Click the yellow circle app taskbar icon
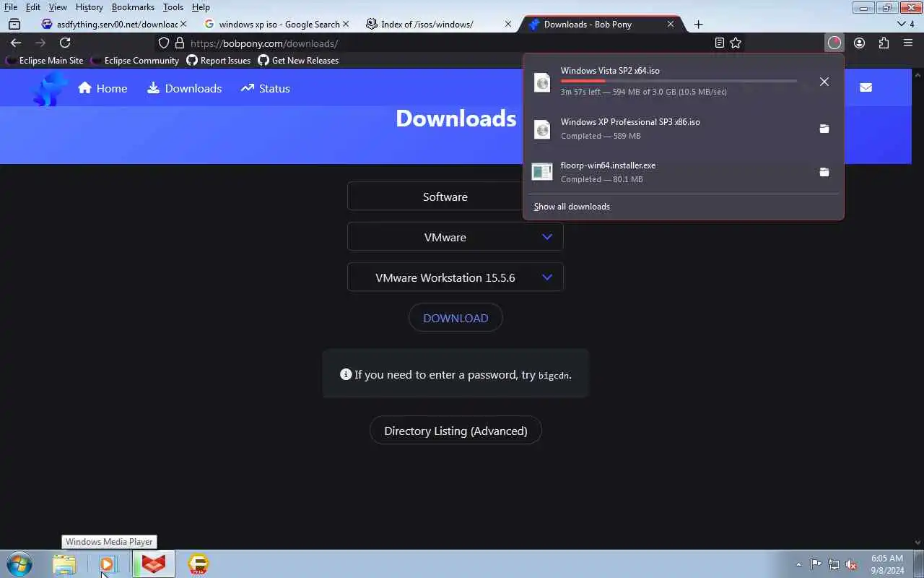Screen dimensions: 924x578 [x=198, y=564]
